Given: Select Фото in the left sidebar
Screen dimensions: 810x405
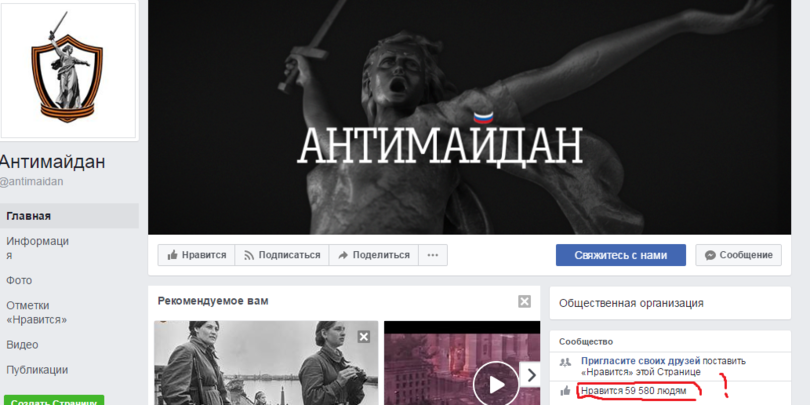Looking at the screenshot, I should (20, 281).
